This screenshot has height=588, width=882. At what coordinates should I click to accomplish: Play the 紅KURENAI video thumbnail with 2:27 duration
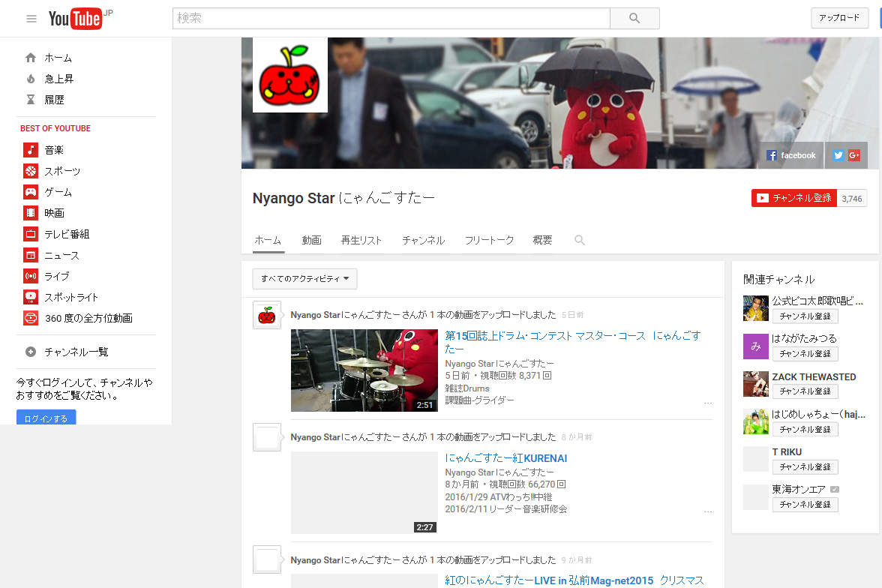tap(364, 492)
